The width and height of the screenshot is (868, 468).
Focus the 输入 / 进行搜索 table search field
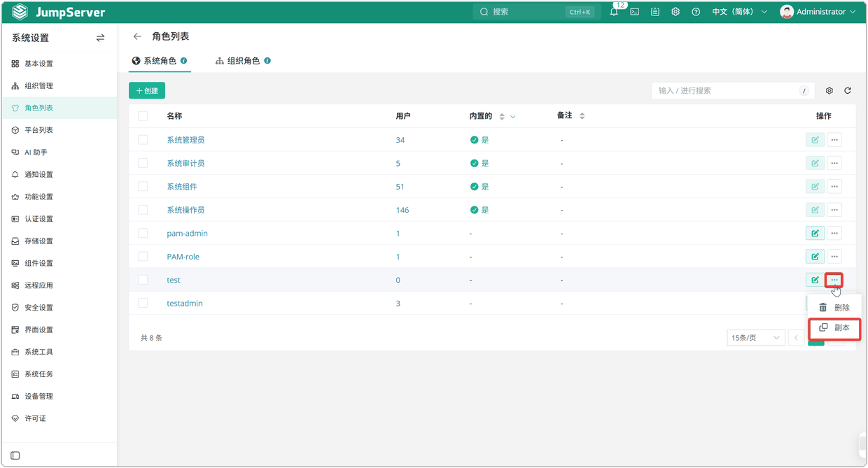point(733,91)
